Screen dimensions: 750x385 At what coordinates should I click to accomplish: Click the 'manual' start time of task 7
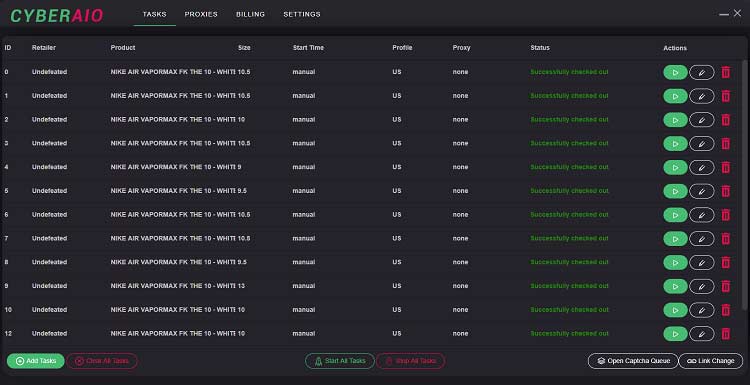(304, 239)
